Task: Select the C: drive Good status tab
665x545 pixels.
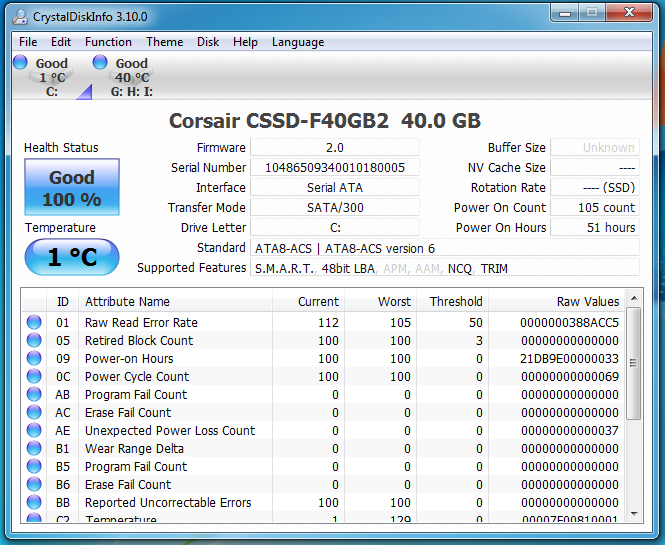Action: pos(51,77)
